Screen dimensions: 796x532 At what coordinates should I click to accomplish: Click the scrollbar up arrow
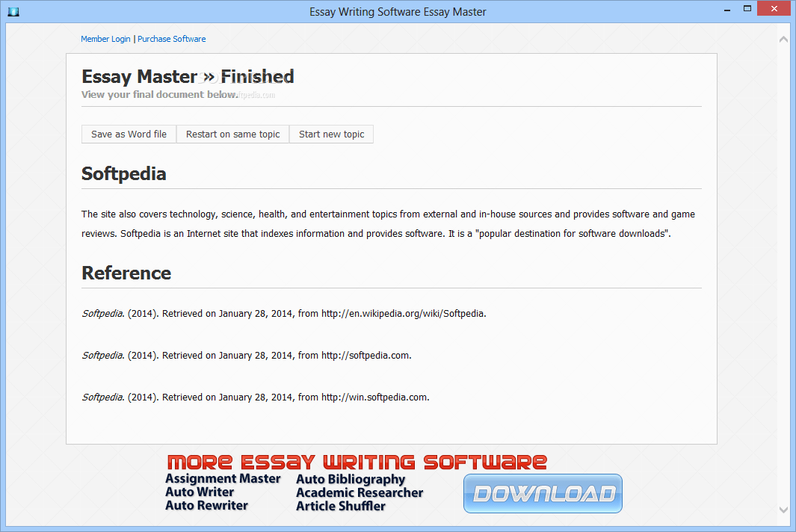click(x=783, y=37)
